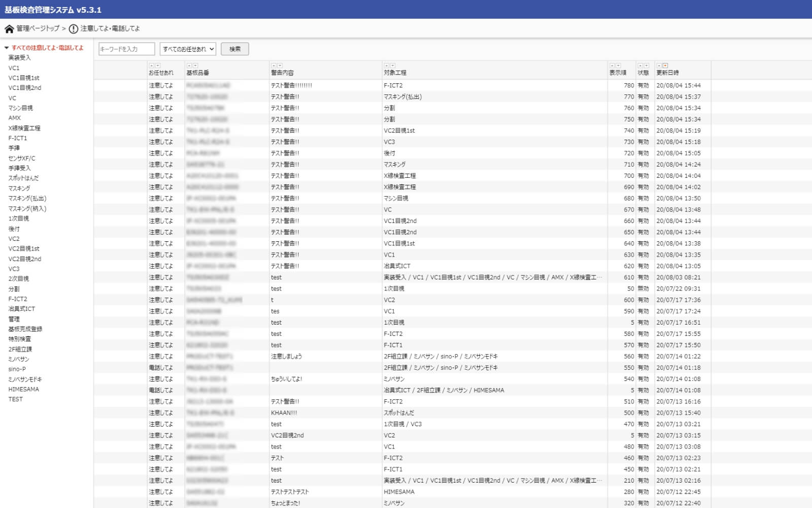Collapse the すべての注意してよ・電話してよ tree node
812x508 pixels.
tap(7, 48)
